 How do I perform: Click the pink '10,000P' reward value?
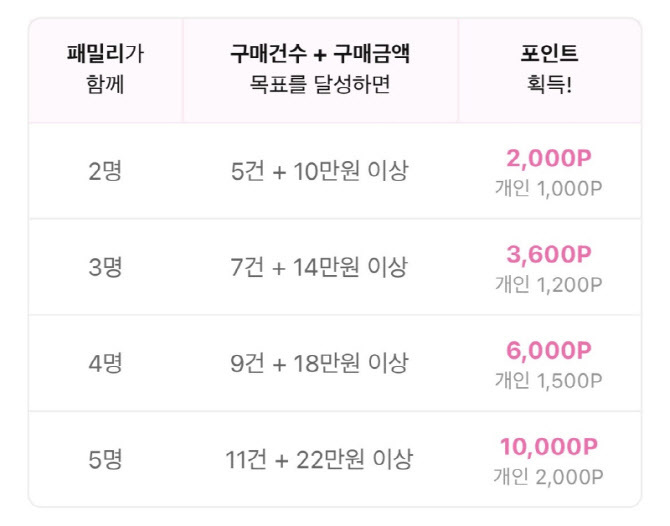[x=549, y=447]
